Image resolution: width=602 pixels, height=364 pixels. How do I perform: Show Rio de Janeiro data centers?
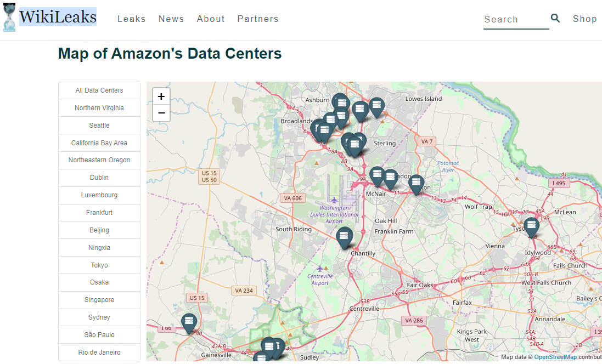point(99,352)
